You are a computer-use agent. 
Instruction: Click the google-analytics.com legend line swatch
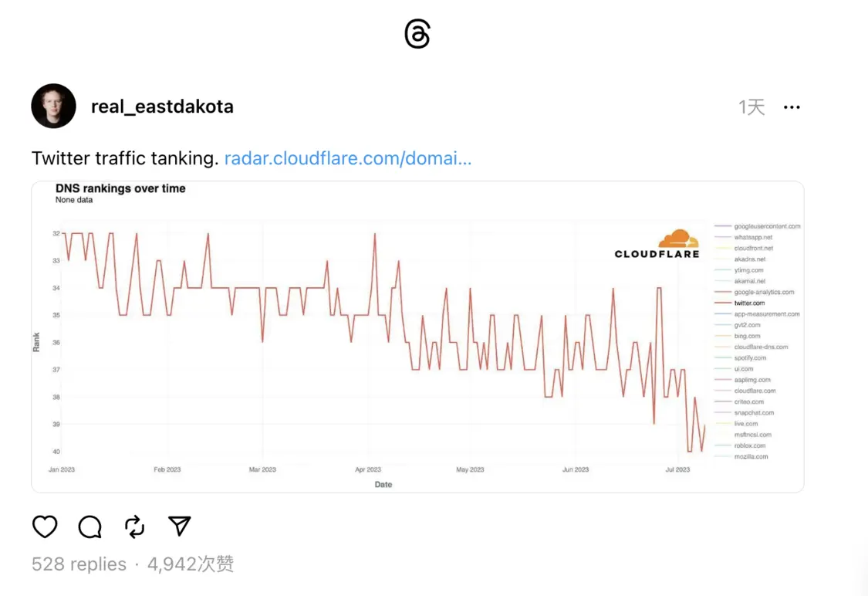[722, 293]
